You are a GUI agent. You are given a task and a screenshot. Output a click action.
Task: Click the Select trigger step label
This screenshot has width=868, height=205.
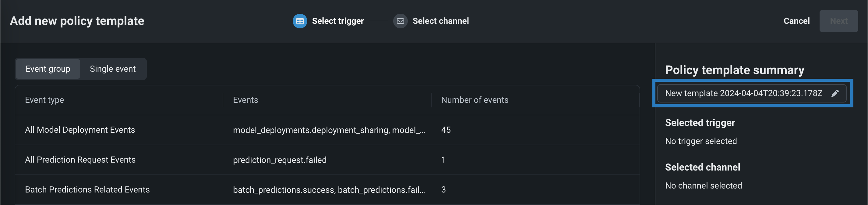pyautogui.click(x=338, y=21)
